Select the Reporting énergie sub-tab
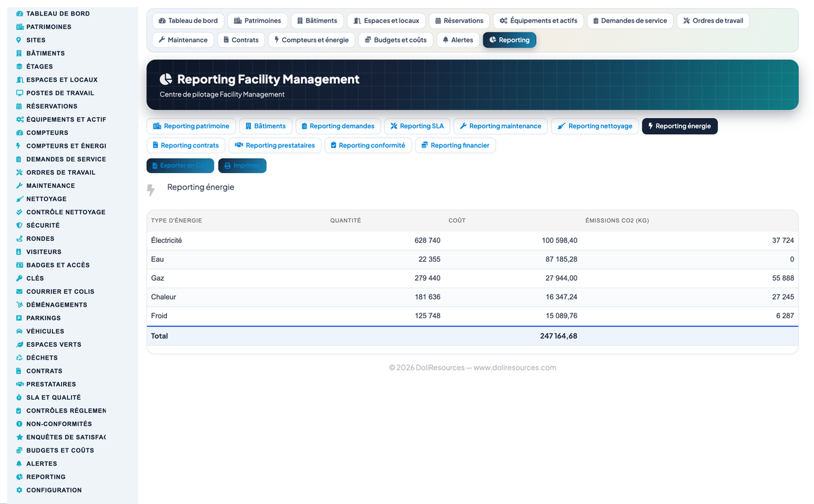The image size is (814, 504). pos(680,126)
